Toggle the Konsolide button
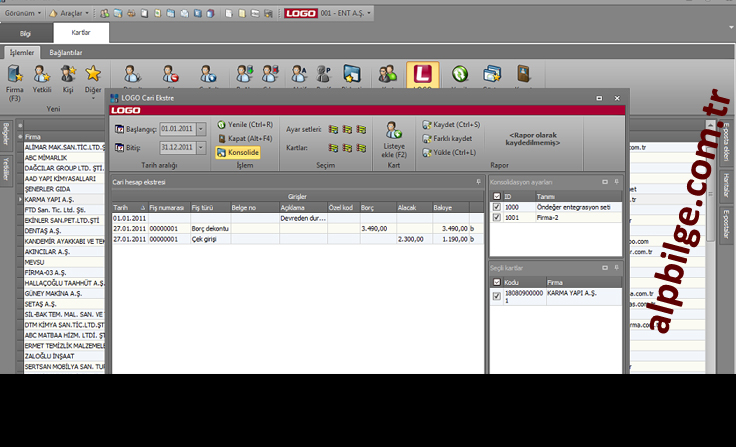This screenshot has width=736, height=447. point(237,152)
